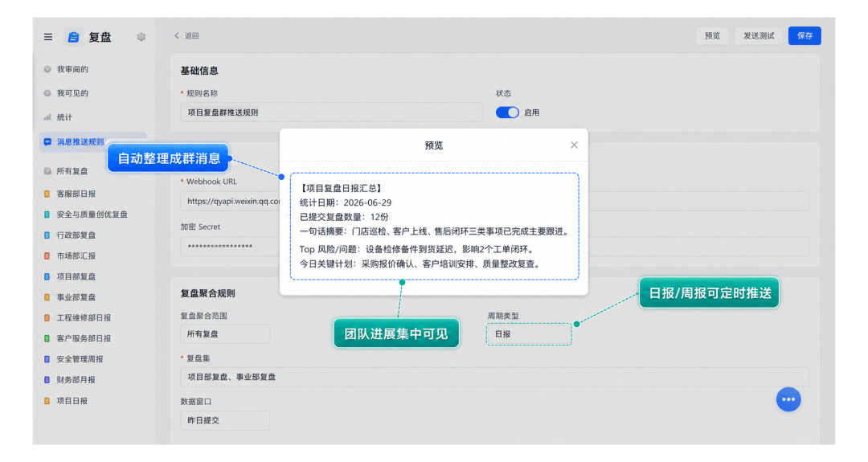The height and width of the screenshot is (462, 868).
Task: Open 所有复盘 in the sidebar
Action: 72,171
